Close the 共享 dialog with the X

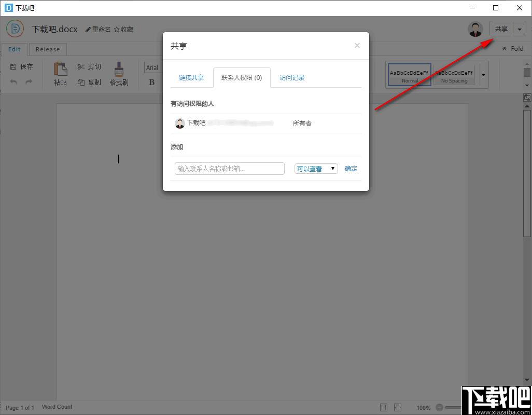click(x=357, y=46)
